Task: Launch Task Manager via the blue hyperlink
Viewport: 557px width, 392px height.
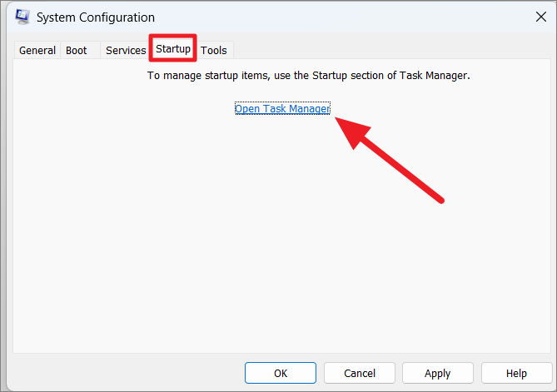Action: pos(282,109)
